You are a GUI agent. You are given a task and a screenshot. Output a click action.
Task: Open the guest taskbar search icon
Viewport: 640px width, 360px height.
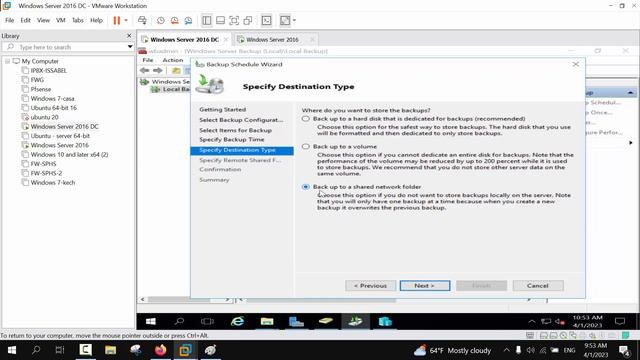pyautogui.click(x=179, y=322)
